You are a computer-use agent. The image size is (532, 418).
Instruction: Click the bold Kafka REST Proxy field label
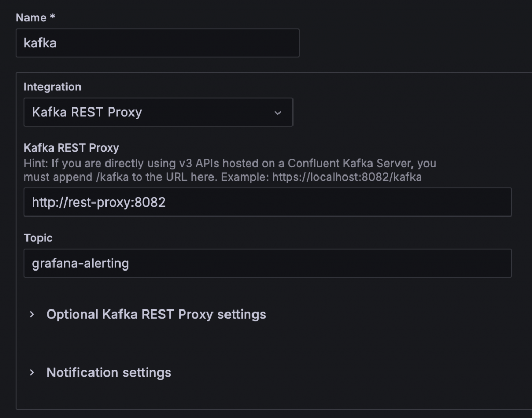71,148
